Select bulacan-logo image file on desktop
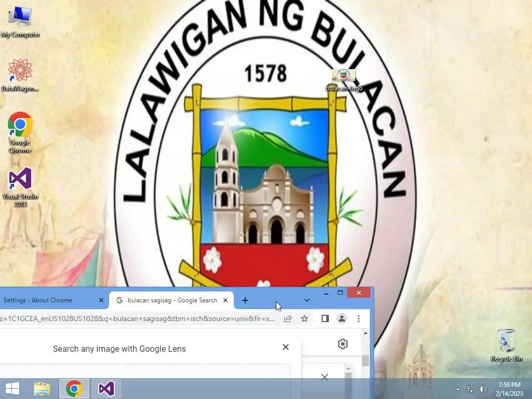This screenshot has width=532, height=399. (344, 80)
